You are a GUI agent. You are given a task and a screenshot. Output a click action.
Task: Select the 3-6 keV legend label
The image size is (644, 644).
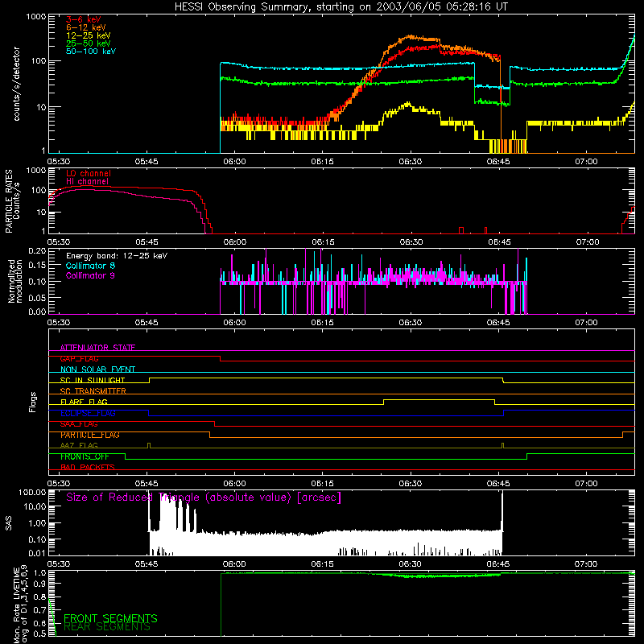coord(84,19)
